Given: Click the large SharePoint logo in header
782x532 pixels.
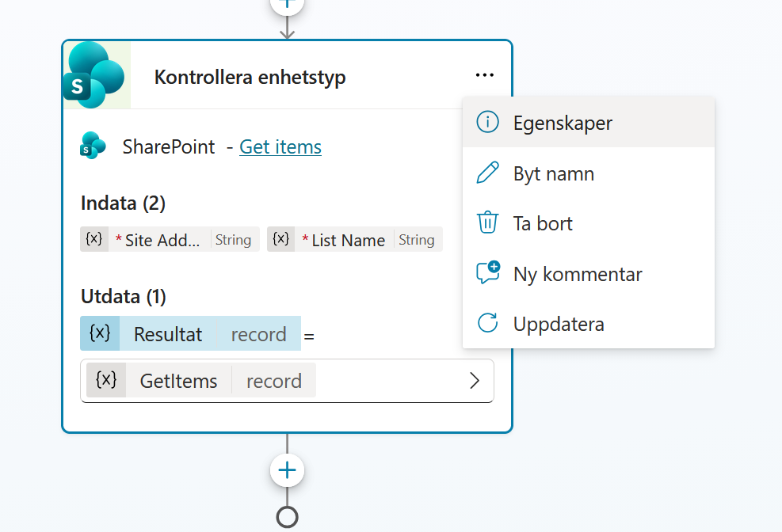Looking at the screenshot, I should 95,75.
